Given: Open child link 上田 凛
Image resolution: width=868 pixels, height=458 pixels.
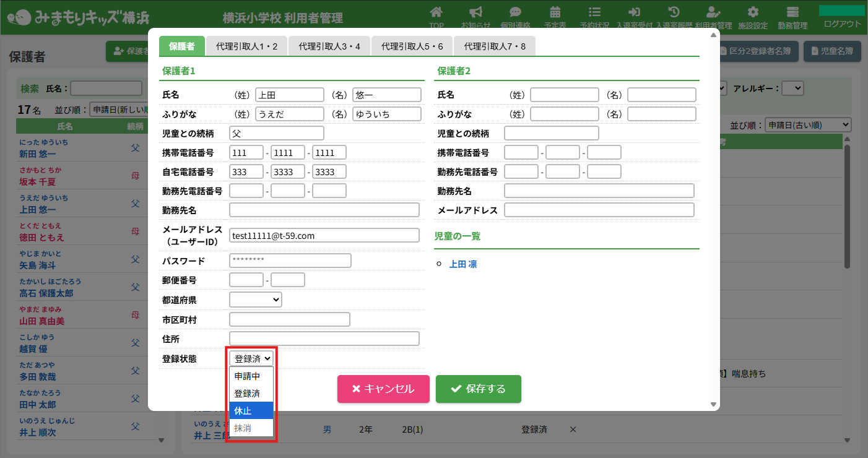Looking at the screenshot, I should tap(463, 264).
